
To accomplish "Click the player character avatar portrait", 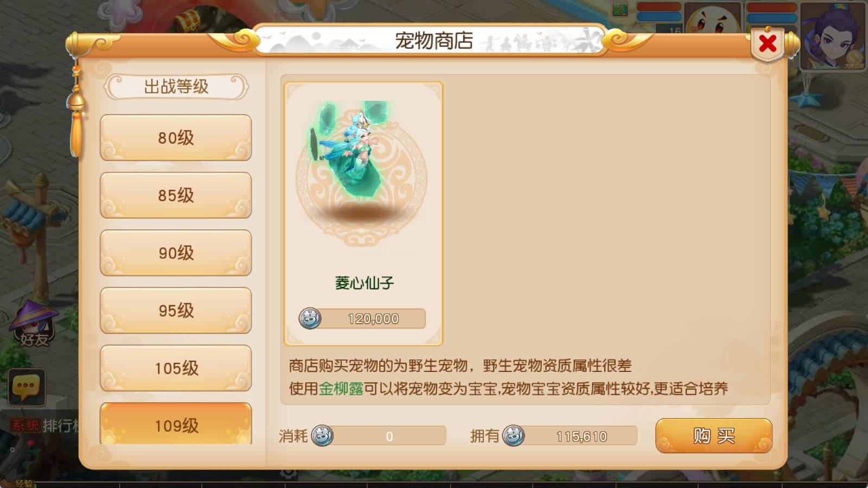I will [x=833, y=35].
